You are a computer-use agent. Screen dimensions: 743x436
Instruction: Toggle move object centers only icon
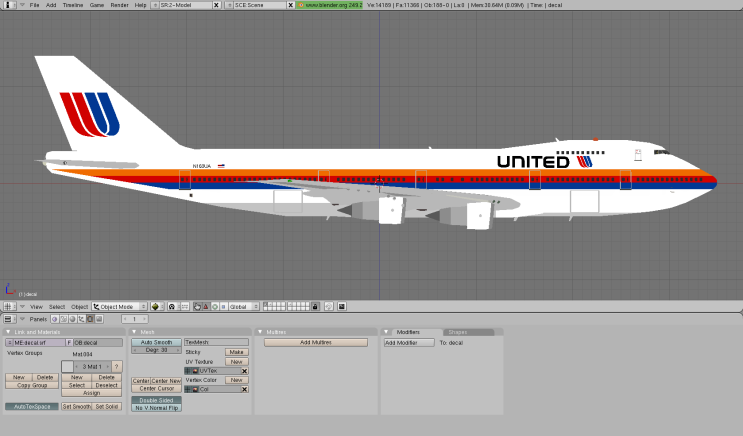(185, 307)
